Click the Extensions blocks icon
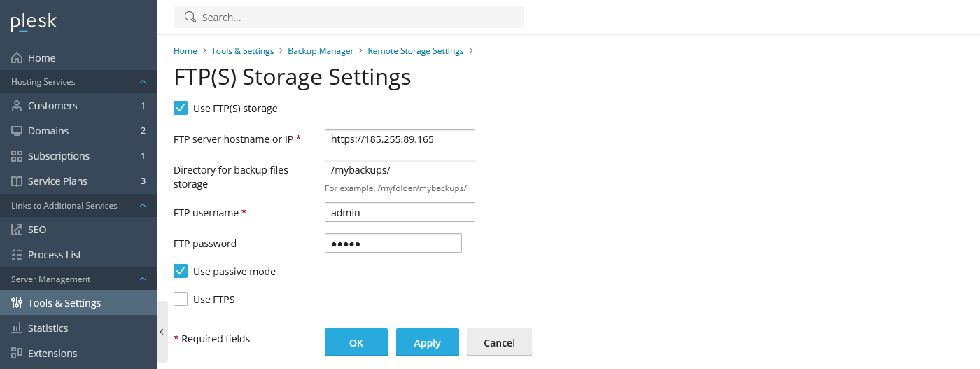The height and width of the screenshot is (369, 980). (x=17, y=354)
